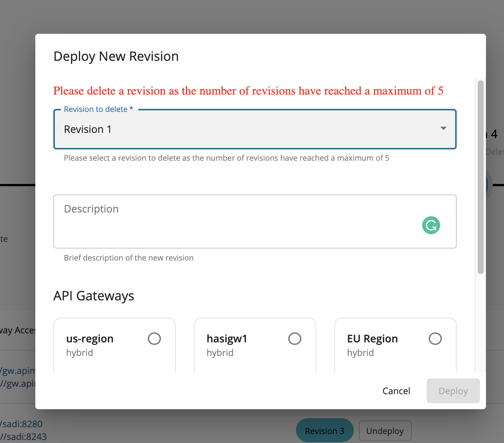The width and height of the screenshot is (504, 443).
Task: Click the sadi:8243 URL in background
Action: point(23,437)
